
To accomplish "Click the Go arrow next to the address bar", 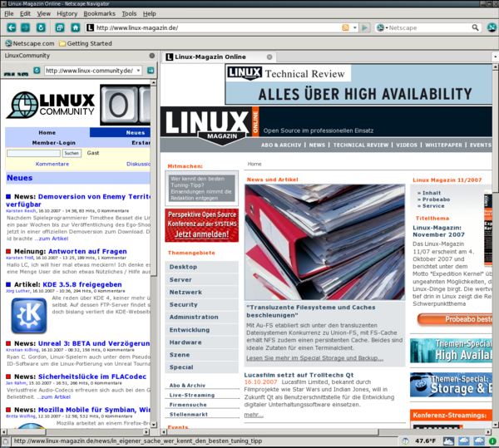I will (365, 27).
